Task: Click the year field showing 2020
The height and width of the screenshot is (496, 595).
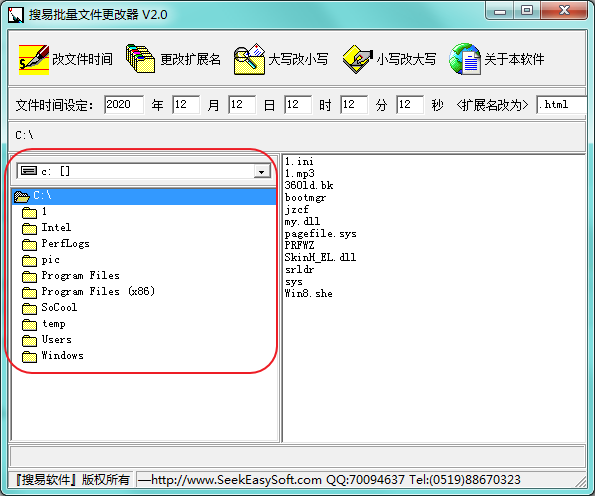Action: pos(124,104)
